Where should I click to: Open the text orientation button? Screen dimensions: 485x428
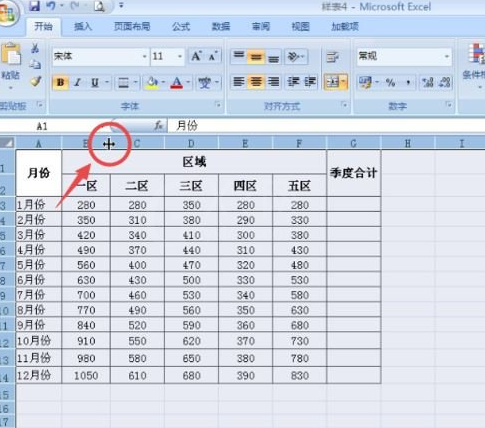[295, 56]
